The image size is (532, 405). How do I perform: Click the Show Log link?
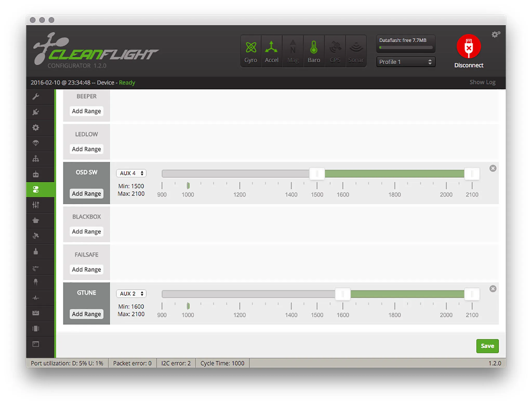click(482, 82)
